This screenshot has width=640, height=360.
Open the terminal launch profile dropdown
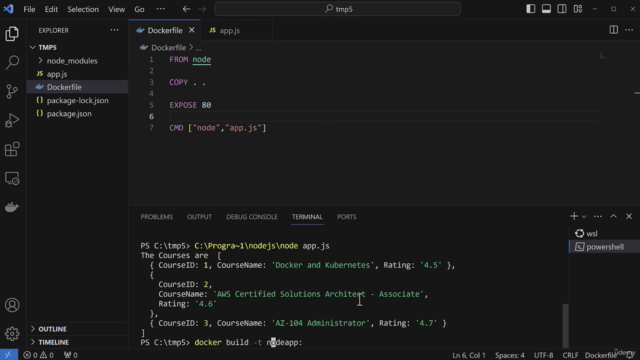pos(584,217)
